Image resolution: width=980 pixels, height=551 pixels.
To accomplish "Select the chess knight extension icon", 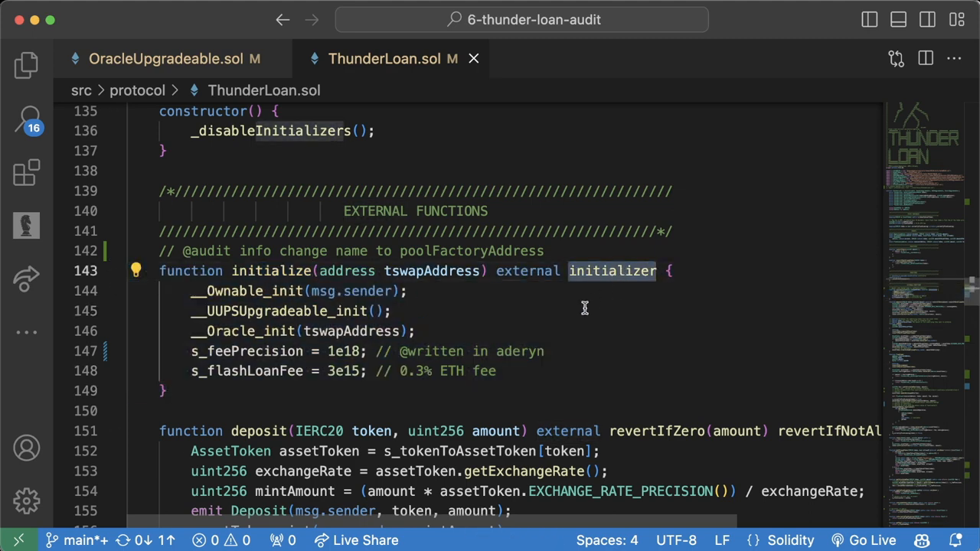I will tap(26, 224).
